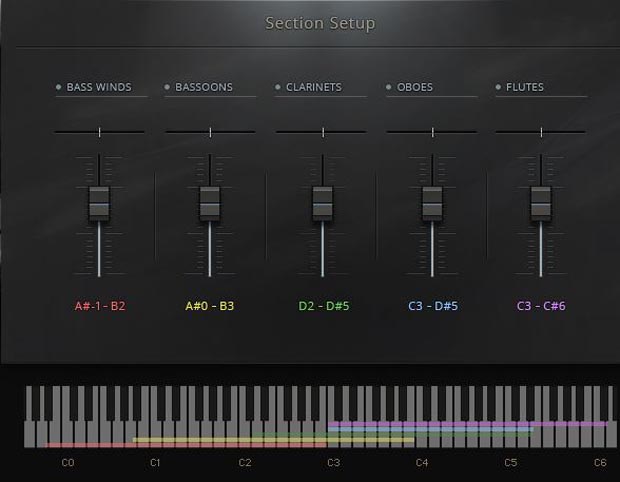Click the Clarinets volume fader handle
Viewport: 620px width, 482px height.
pos(322,203)
